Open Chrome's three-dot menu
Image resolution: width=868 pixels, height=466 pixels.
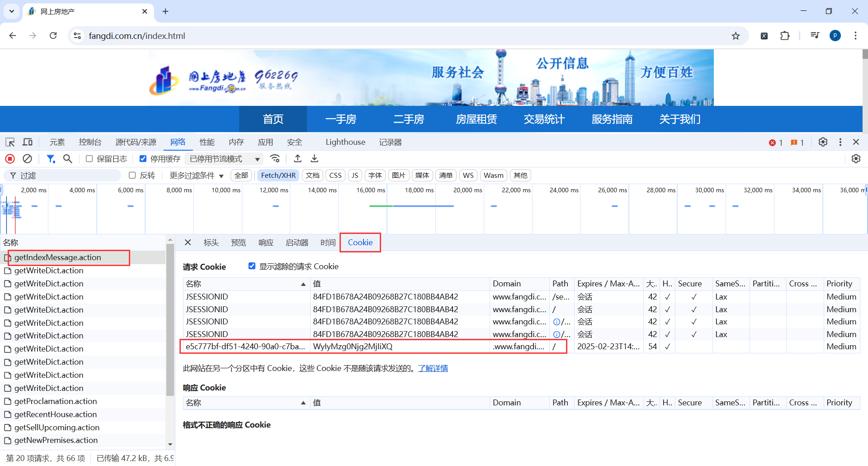pyautogui.click(x=855, y=36)
